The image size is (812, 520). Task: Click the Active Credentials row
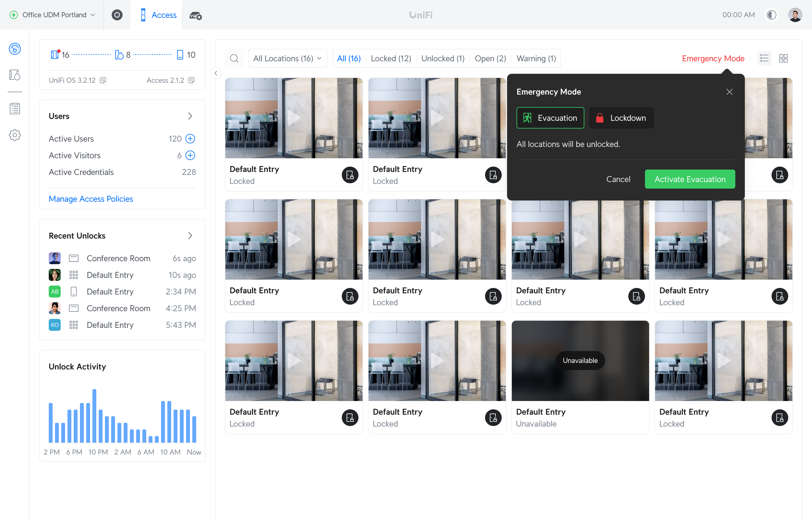[122, 172]
